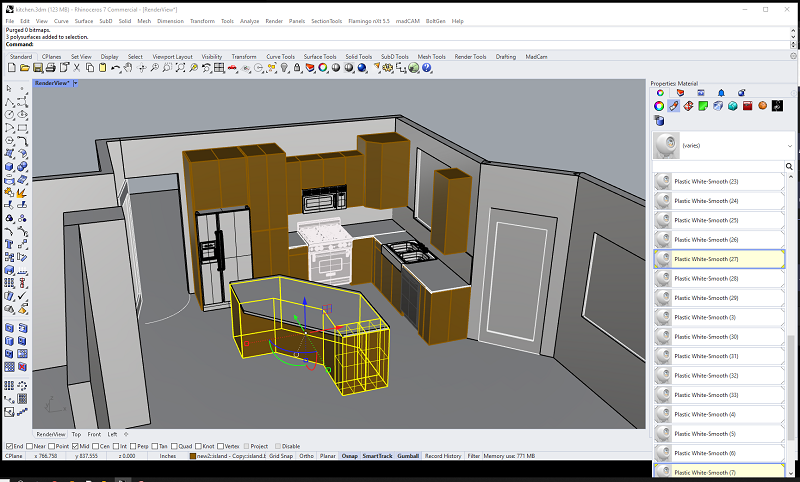800x482 pixels.
Task: Click Record History in the status bar
Action: [x=443, y=456]
